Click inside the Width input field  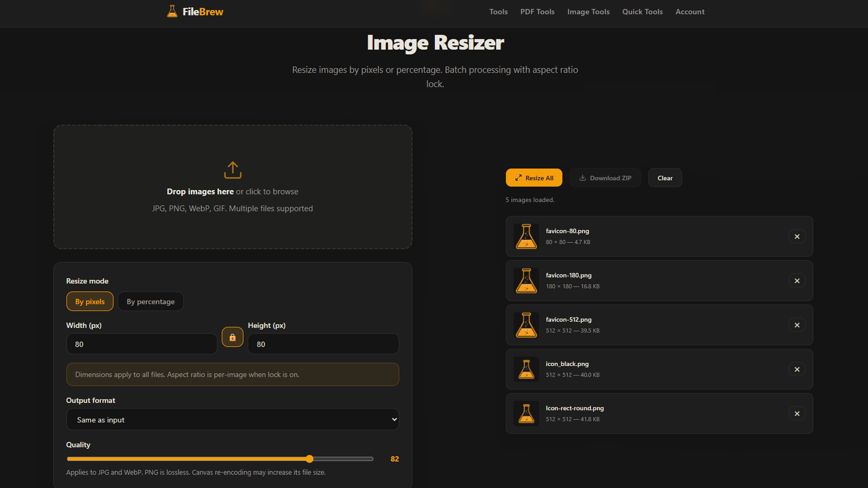tap(142, 344)
